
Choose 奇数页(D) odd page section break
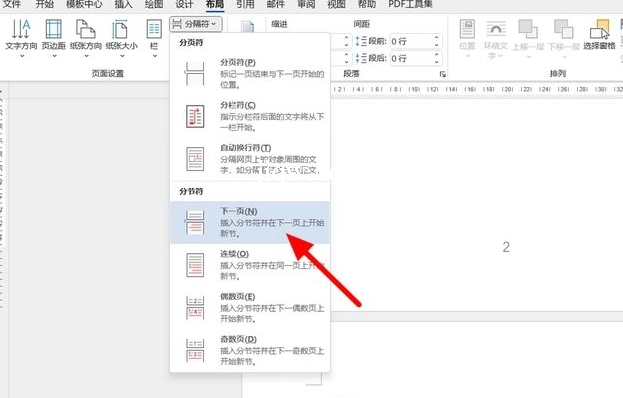point(250,350)
